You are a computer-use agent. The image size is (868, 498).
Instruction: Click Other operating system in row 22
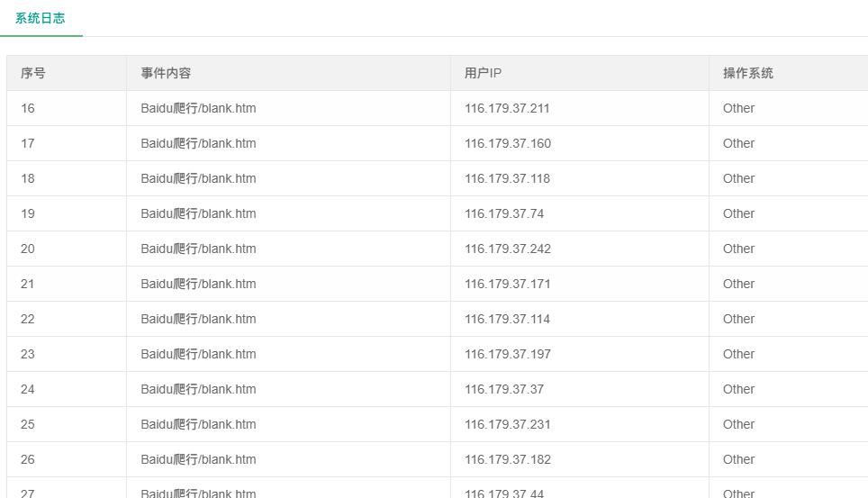click(738, 319)
